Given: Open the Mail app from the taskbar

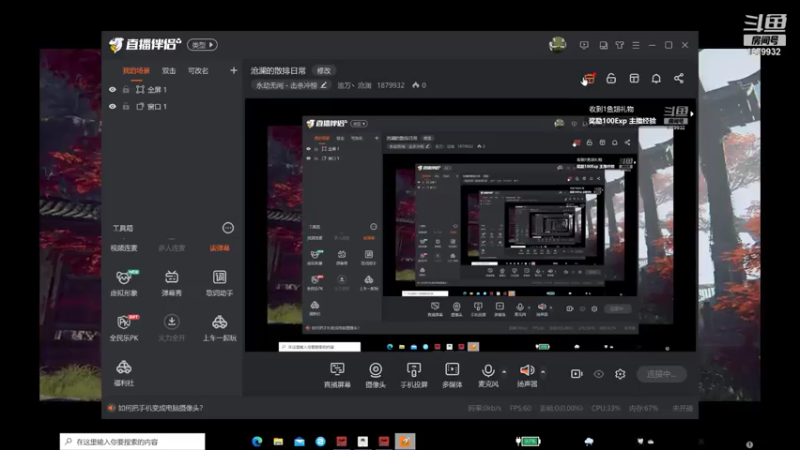Looking at the screenshot, I should (299, 442).
